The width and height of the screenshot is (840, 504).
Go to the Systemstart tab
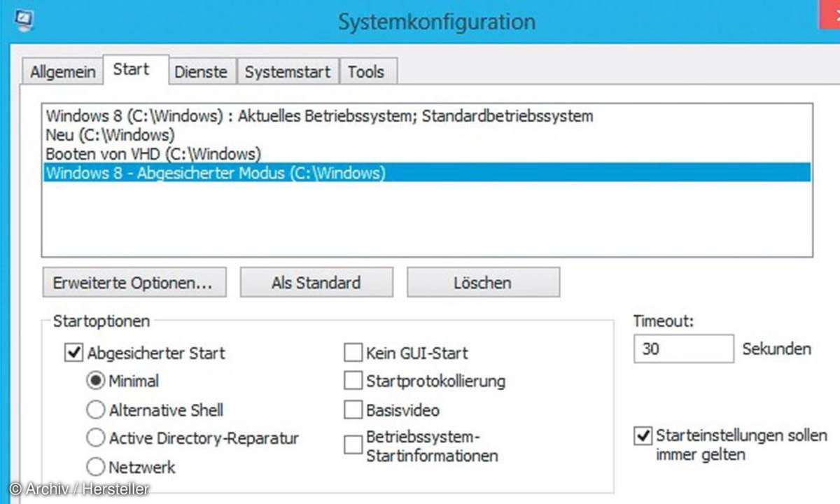[x=288, y=71]
